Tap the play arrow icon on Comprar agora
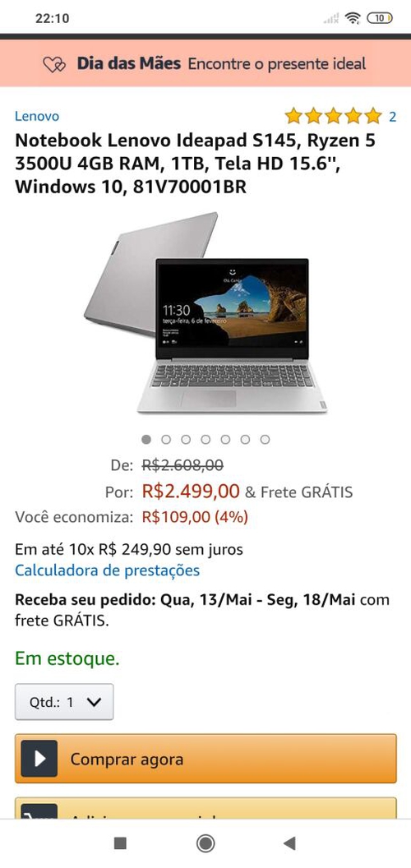This screenshot has height=868, width=411. (39, 759)
